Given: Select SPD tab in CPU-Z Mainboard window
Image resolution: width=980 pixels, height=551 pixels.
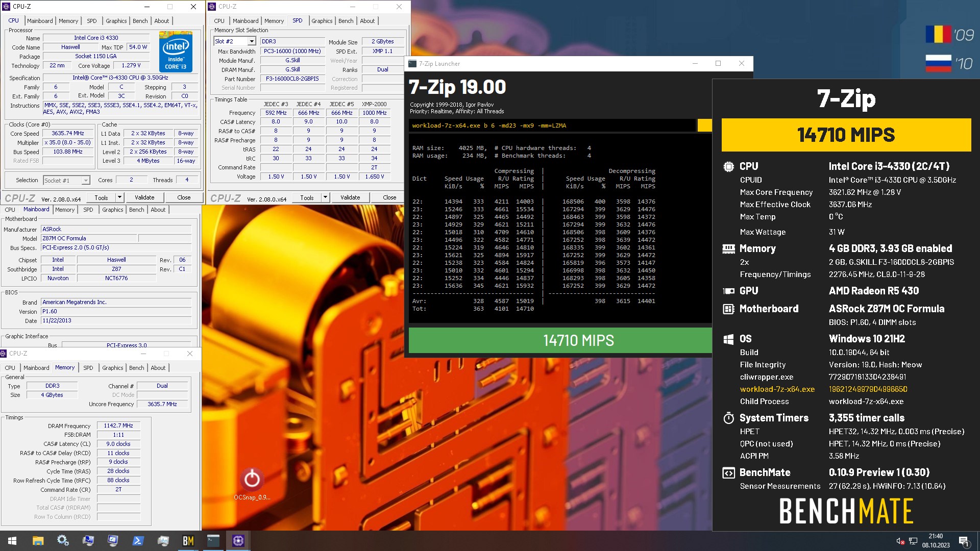Looking at the screenshot, I should coord(88,210).
